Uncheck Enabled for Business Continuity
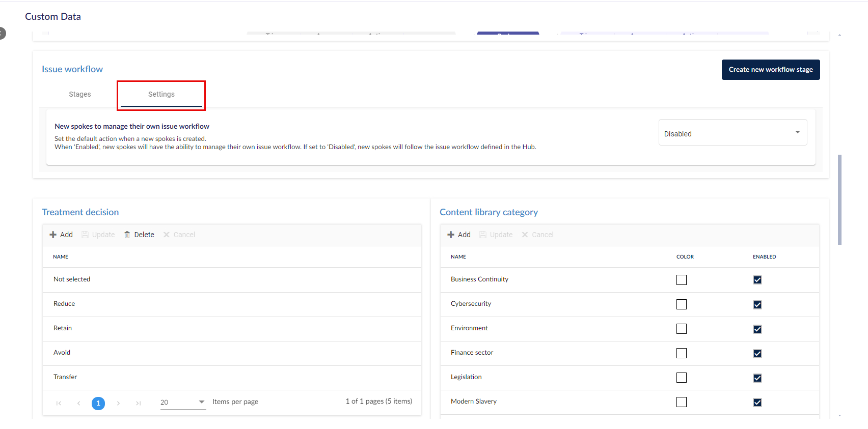The image size is (868, 429). 757,280
